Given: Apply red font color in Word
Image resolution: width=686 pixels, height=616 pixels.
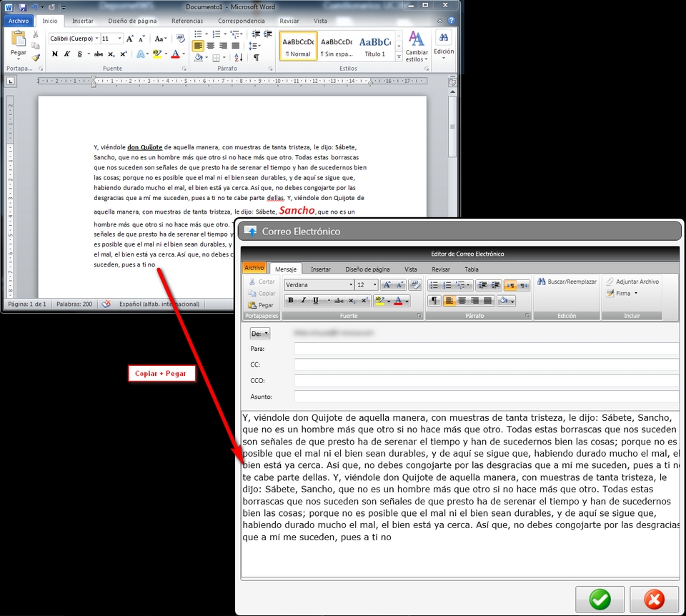Looking at the screenshot, I should (x=176, y=54).
